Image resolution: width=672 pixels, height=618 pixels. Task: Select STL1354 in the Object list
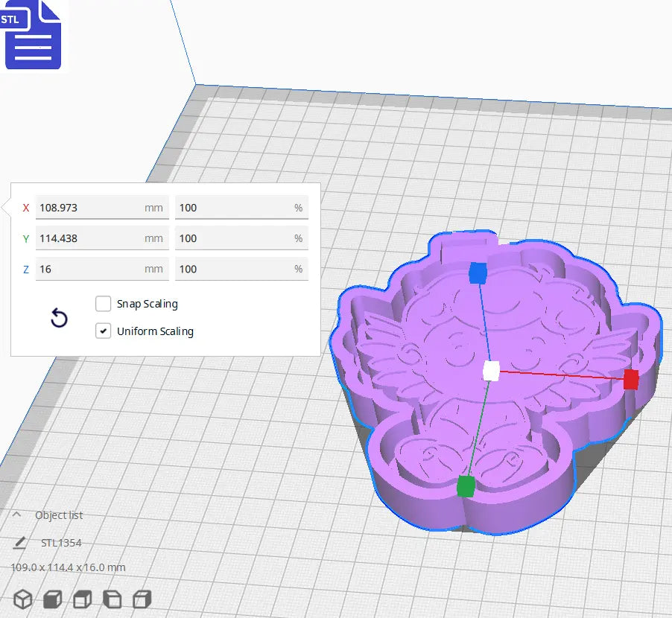coord(63,543)
